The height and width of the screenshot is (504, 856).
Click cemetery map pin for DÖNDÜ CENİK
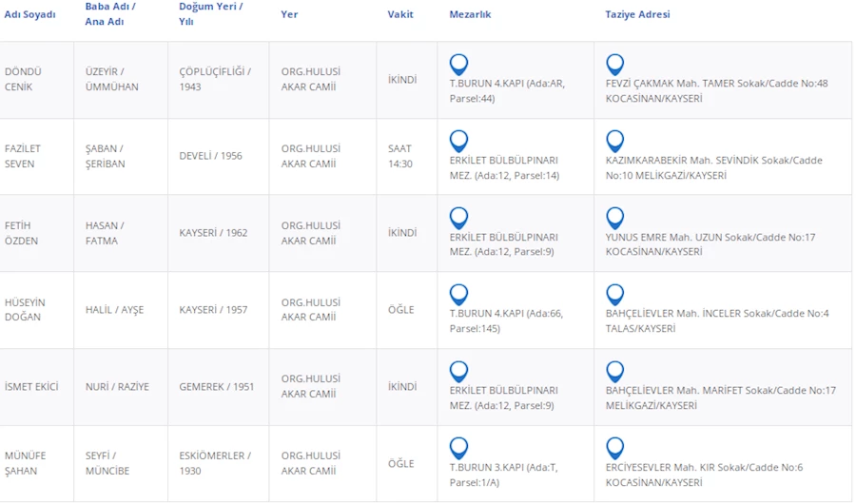tap(458, 65)
